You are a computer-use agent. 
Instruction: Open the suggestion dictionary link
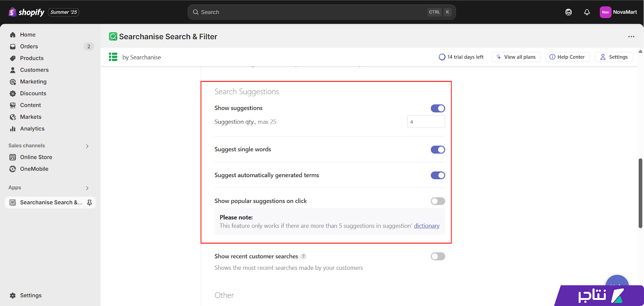point(427,226)
